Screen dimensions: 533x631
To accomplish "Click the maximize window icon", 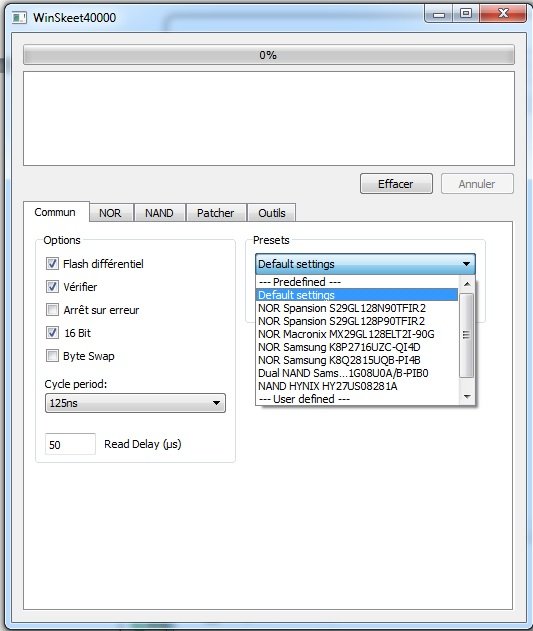I will tap(466, 13).
